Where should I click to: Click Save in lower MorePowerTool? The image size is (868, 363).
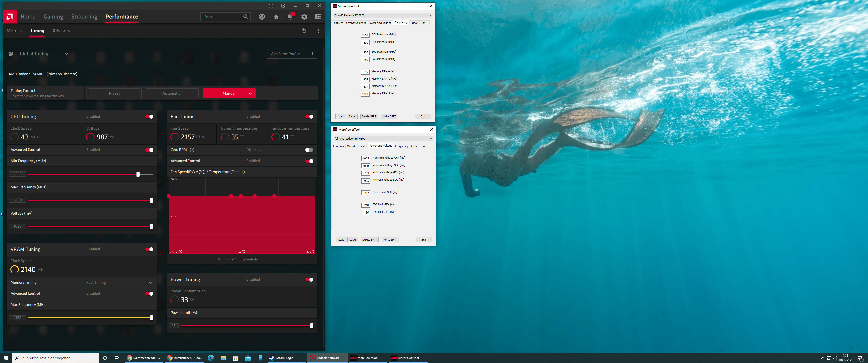352,240
